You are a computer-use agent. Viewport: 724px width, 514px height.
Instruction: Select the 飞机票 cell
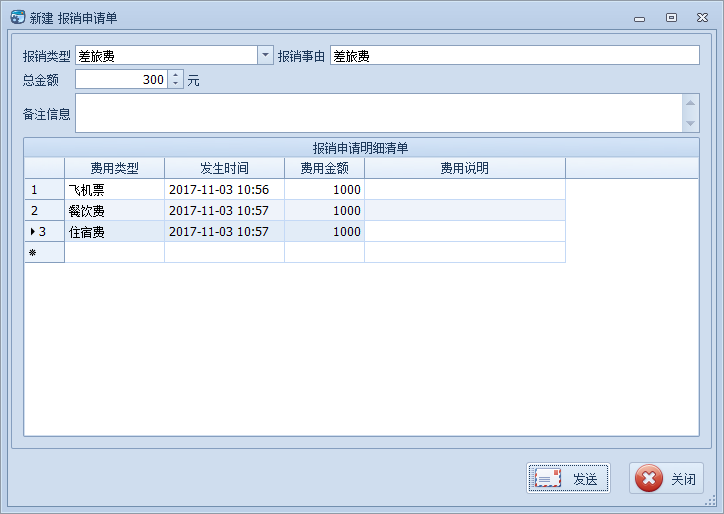(115, 189)
